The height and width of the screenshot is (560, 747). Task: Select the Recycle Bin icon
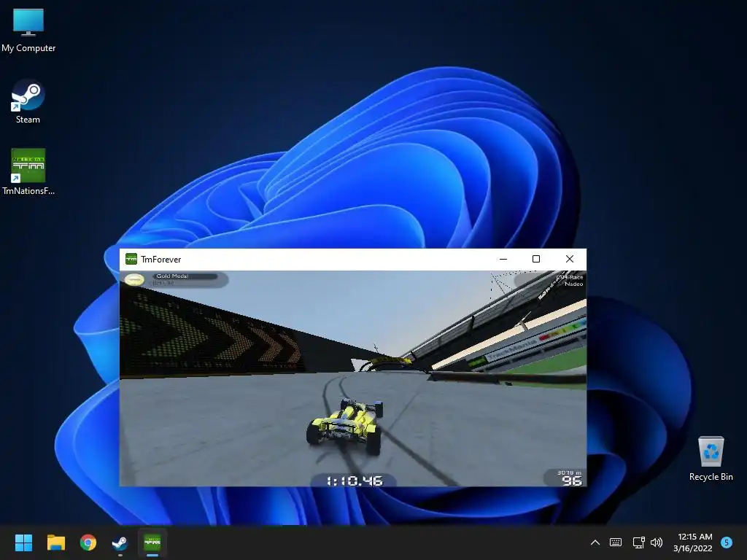(711, 459)
